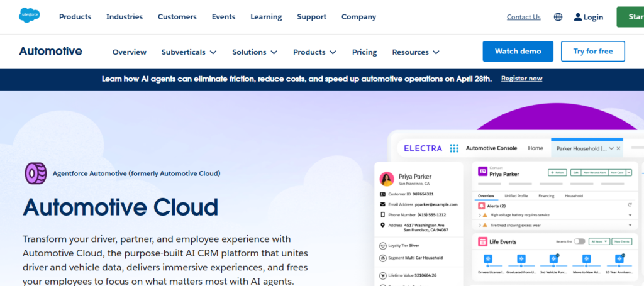The height and width of the screenshot is (286, 644).
Task: Open the Events menu
Action: (223, 17)
